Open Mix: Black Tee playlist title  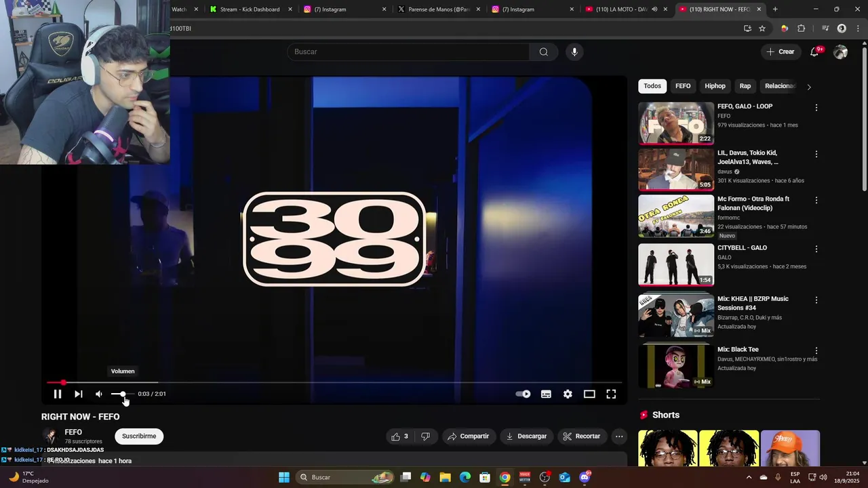click(738, 350)
